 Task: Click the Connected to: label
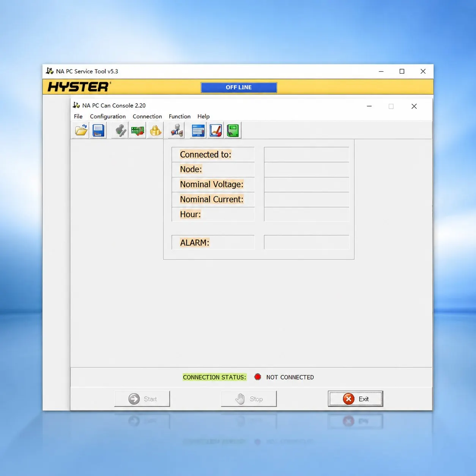click(x=205, y=154)
